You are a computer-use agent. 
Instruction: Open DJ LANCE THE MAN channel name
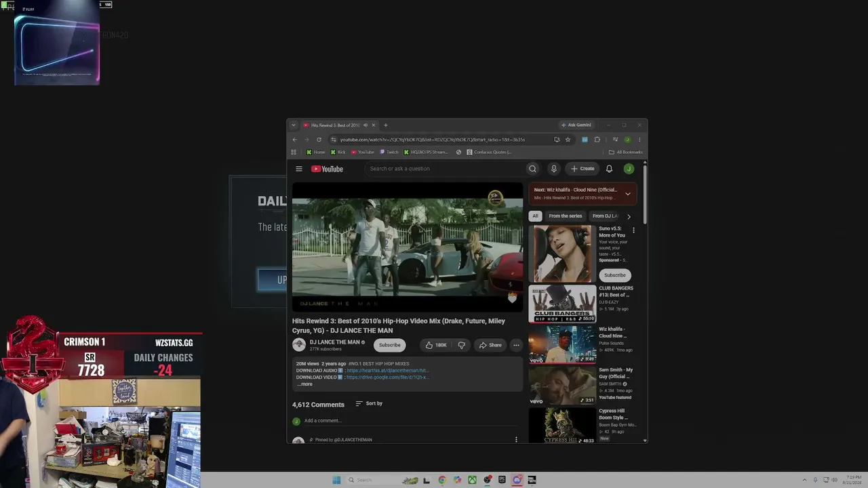coord(334,342)
